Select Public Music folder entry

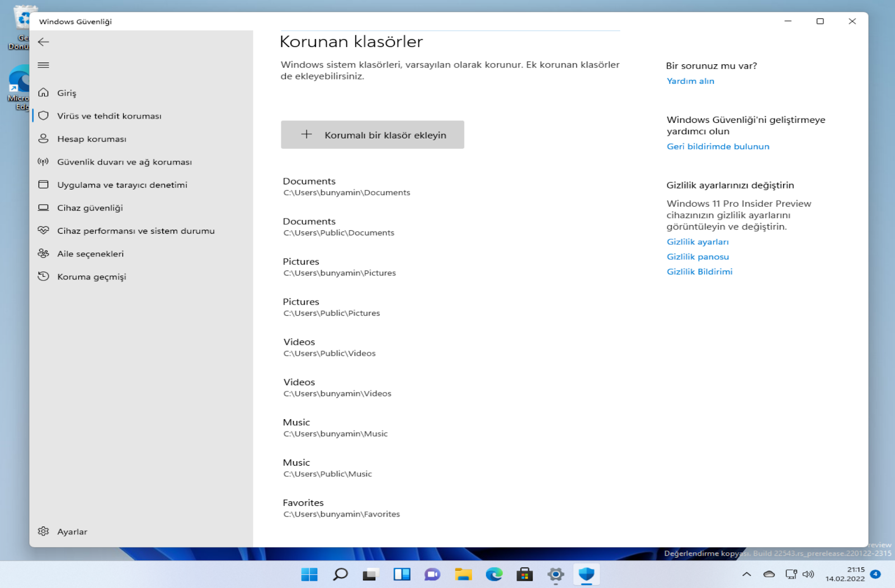tap(327, 468)
